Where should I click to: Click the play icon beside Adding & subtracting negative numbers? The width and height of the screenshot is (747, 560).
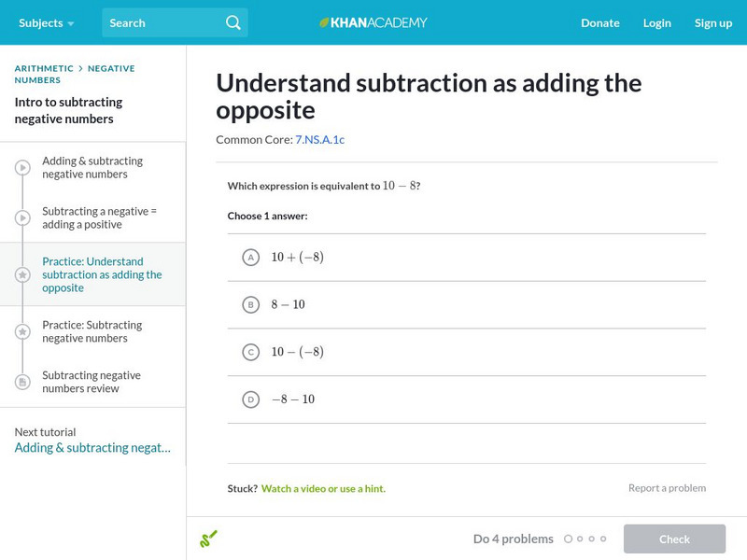(22, 168)
